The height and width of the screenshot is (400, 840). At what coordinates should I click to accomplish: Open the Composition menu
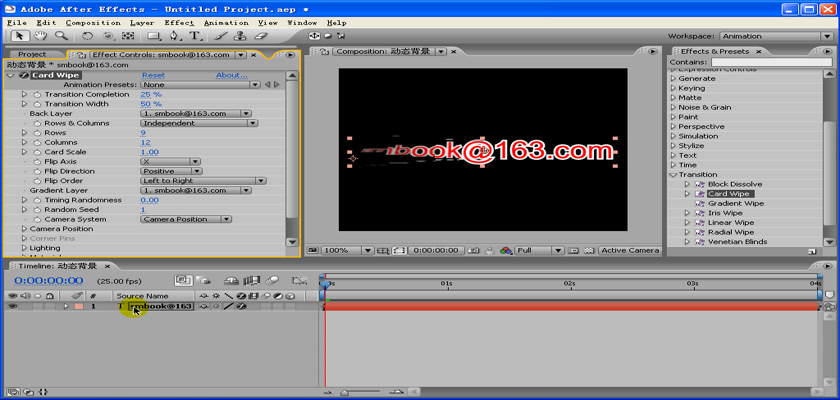tap(93, 23)
